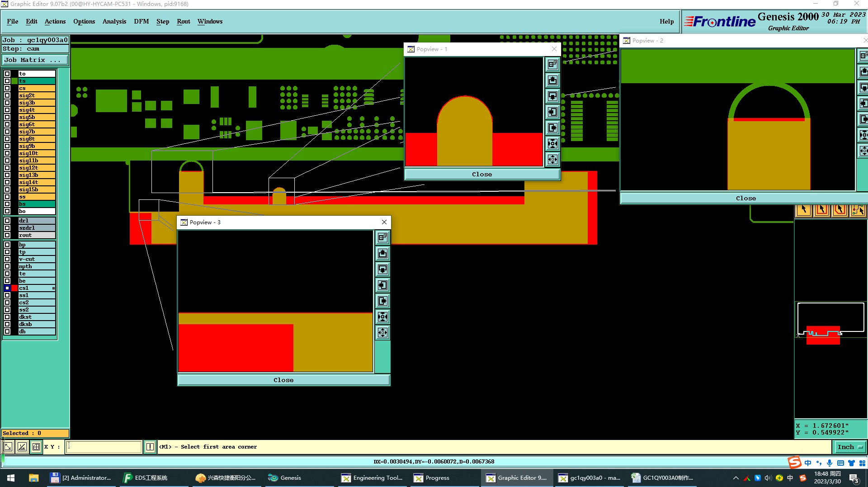Open File Explorer from taskbar
This screenshot has height=487, width=868.
[33, 478]
